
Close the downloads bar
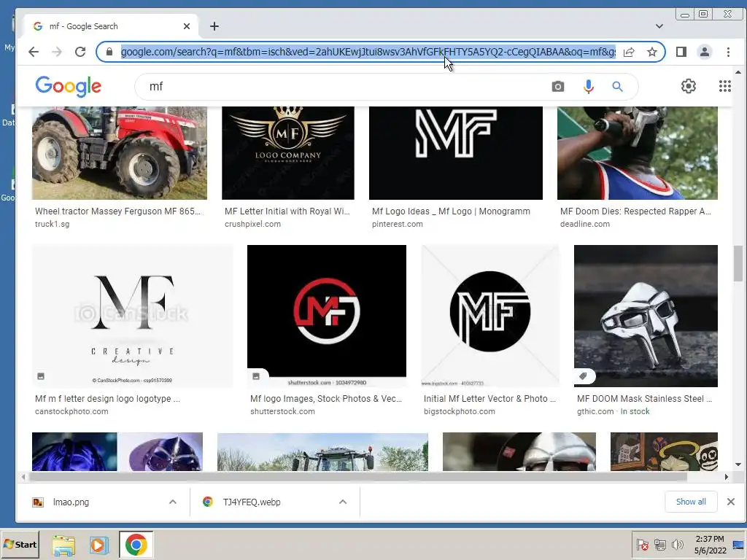(x=731, y=502)
